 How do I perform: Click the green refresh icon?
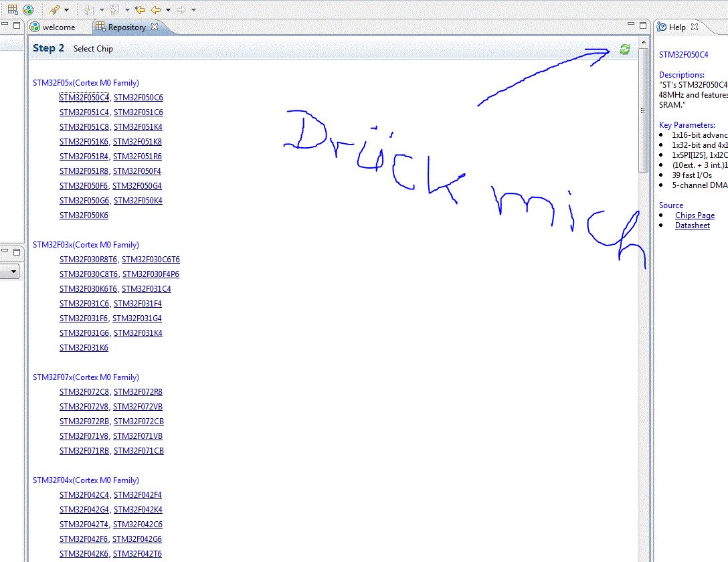(625, 50)
